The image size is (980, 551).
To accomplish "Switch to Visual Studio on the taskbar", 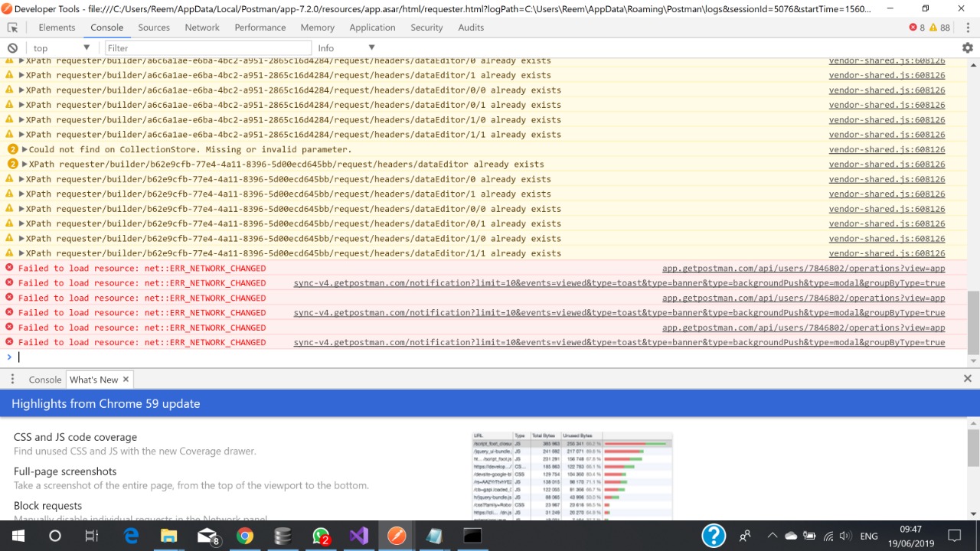I will click(x=358, y=536).
